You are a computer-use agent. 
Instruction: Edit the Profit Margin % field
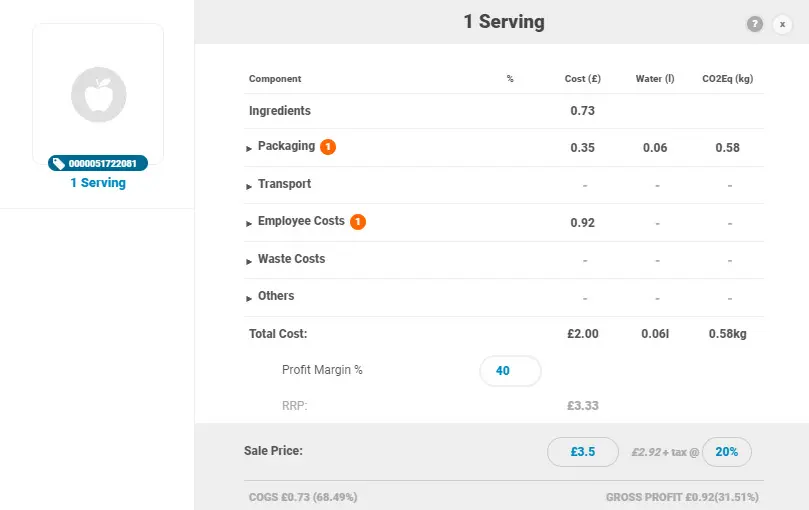(x=510, y=371)
